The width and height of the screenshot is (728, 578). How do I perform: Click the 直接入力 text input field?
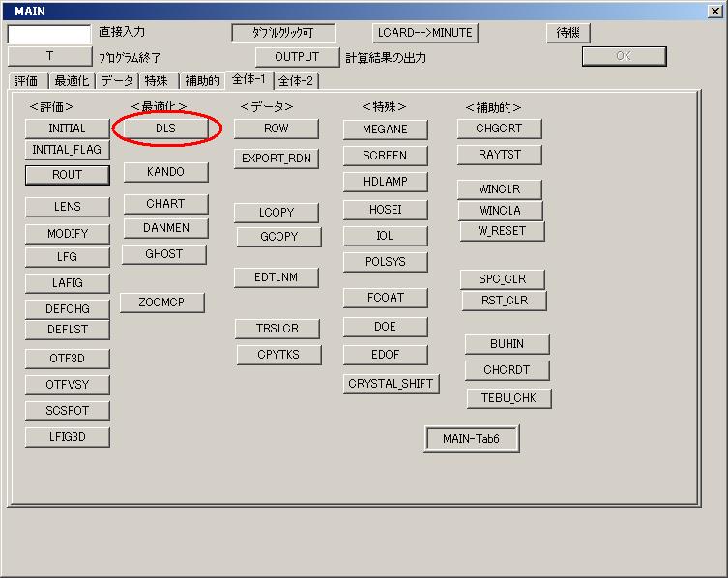click(x=49, y=34)
